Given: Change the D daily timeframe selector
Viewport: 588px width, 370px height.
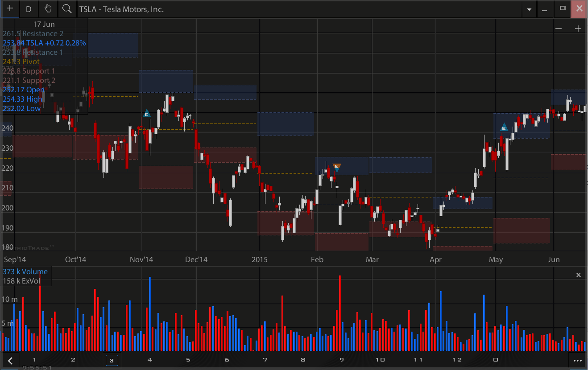Looking at the screenshot, I should [x=29, y=9].
